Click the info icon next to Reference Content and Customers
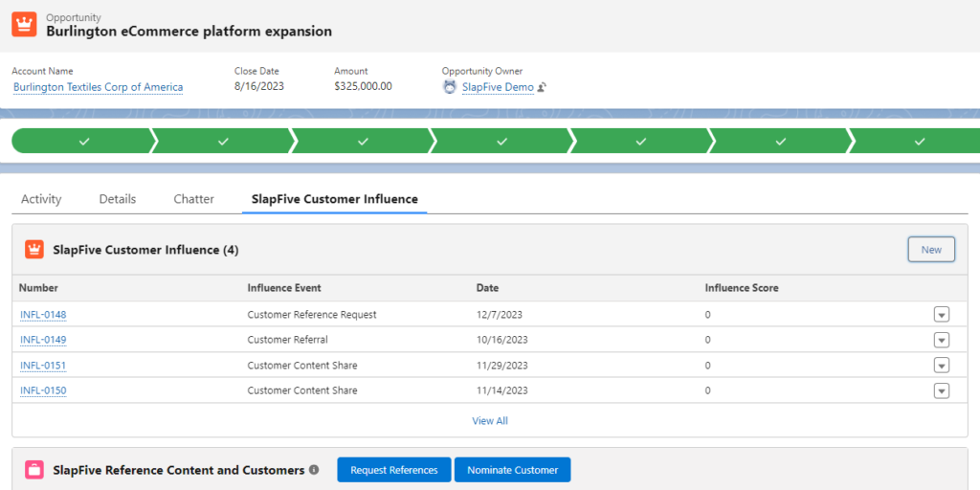The height and width of the screenshot is (490, 980). pyautogui.click(x=314, y=469)
